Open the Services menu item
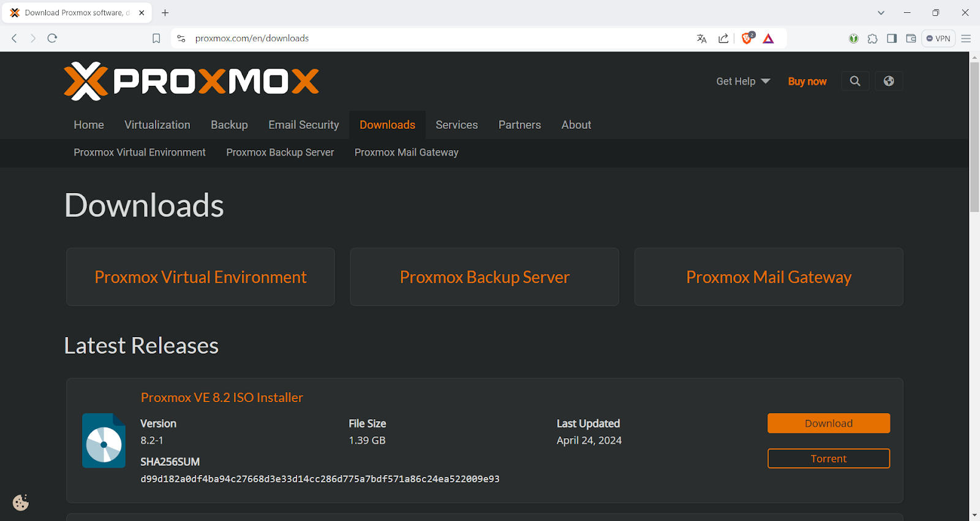This screenshot has height=521, width=980. click(x=457, y=125)
